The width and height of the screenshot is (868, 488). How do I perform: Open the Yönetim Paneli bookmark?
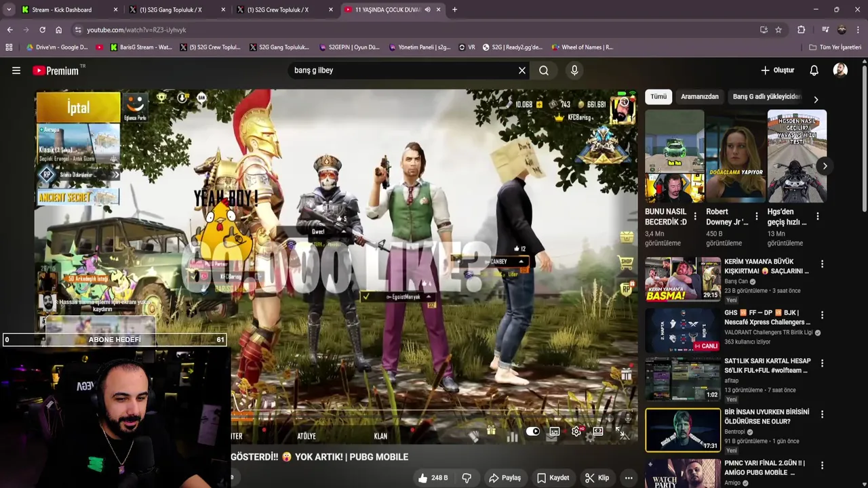tap(419, 47)
